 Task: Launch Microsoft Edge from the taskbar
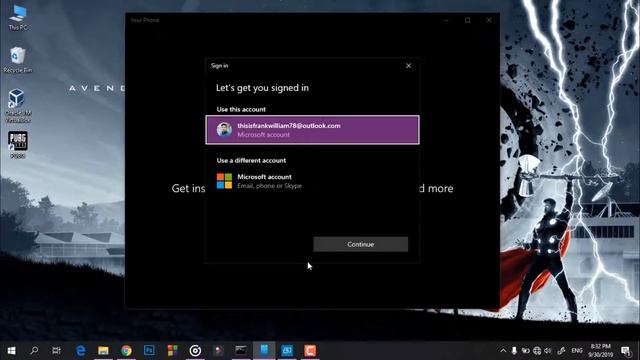[x=80, y=351]
